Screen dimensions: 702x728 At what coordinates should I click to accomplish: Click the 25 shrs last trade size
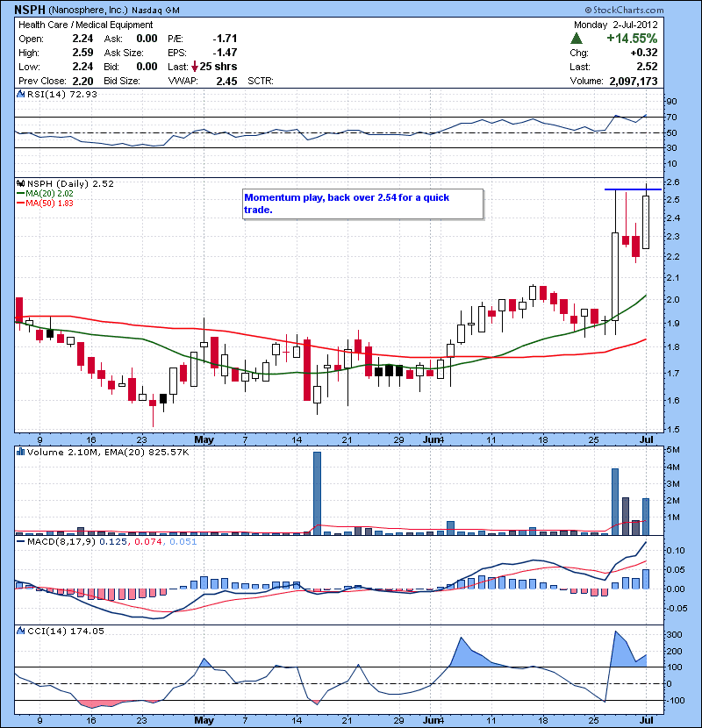pos(218,67)
